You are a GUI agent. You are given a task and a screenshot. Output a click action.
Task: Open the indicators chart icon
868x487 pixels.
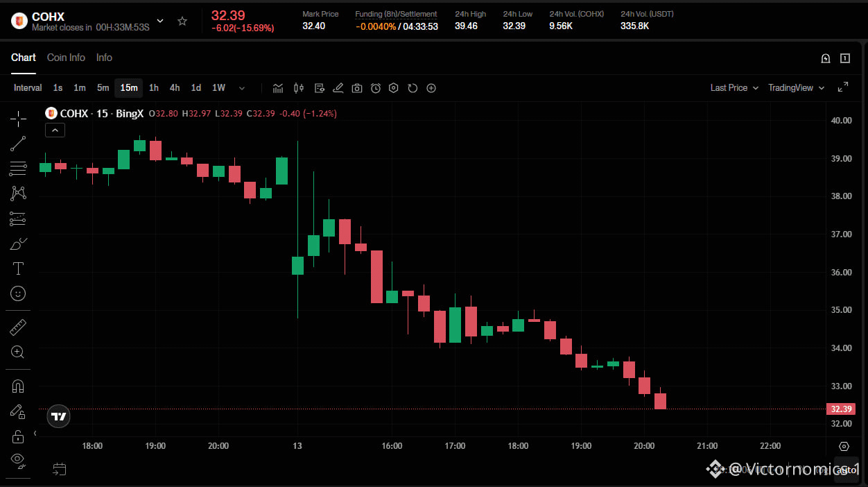[x=278, y=88]
